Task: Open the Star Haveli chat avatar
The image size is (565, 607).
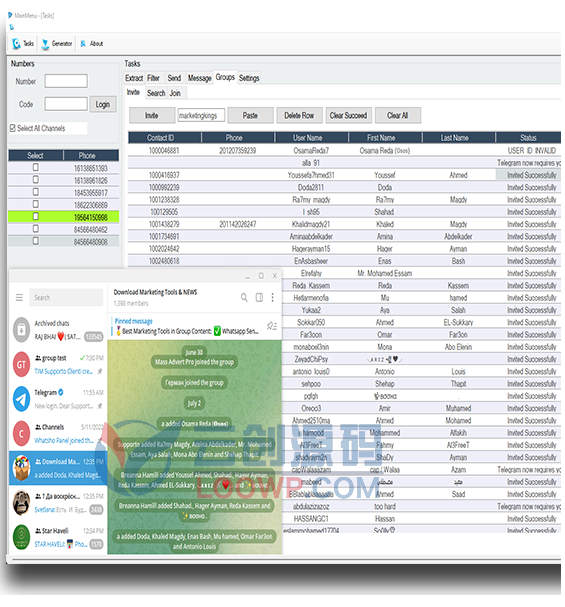Action: coord(21,537)
